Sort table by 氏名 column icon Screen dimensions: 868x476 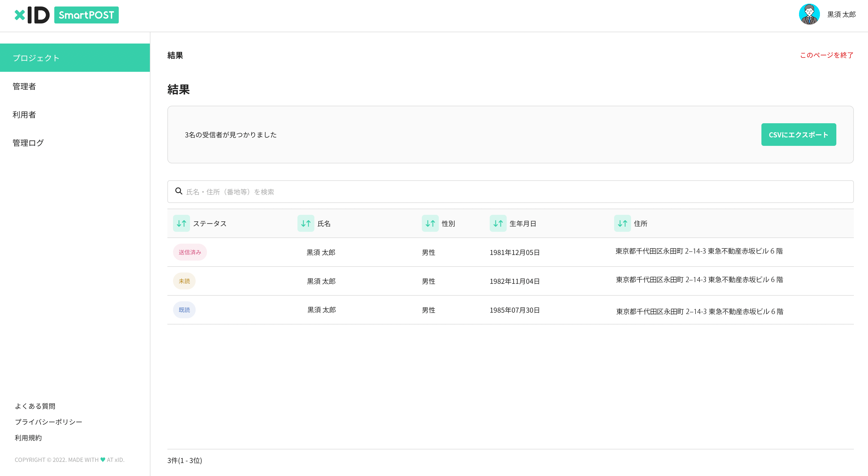[x=306, y=223]
